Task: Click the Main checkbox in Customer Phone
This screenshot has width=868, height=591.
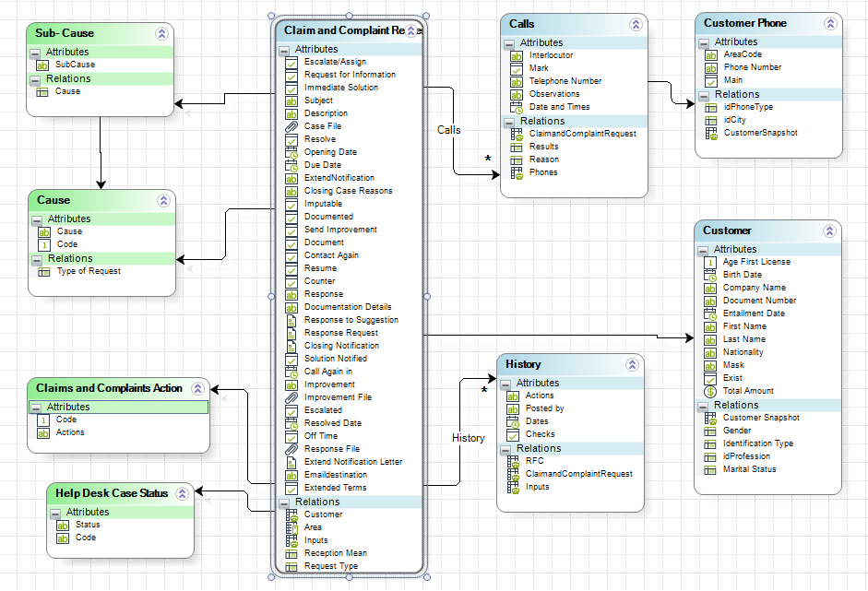Action: [x=711, y=81]
